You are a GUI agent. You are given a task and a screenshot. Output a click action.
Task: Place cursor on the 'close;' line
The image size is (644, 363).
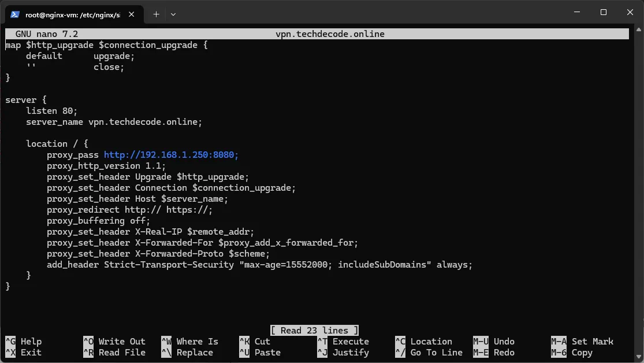click(75, 67)
